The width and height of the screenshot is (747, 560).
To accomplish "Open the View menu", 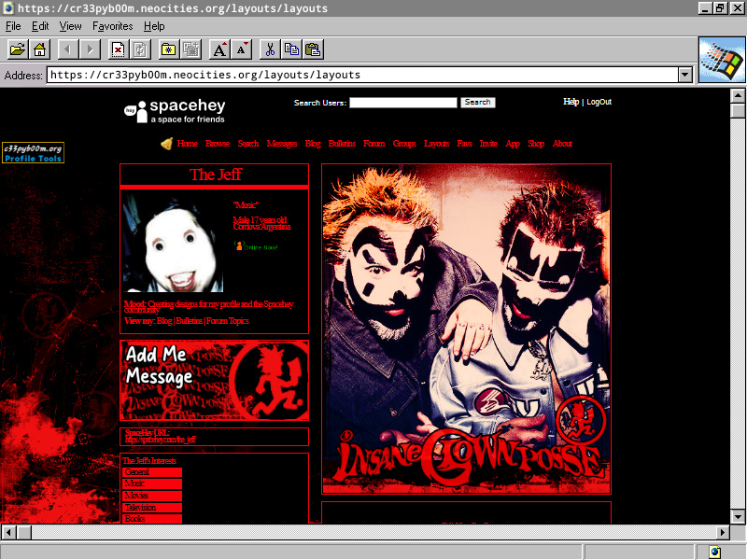I will 70,26.
